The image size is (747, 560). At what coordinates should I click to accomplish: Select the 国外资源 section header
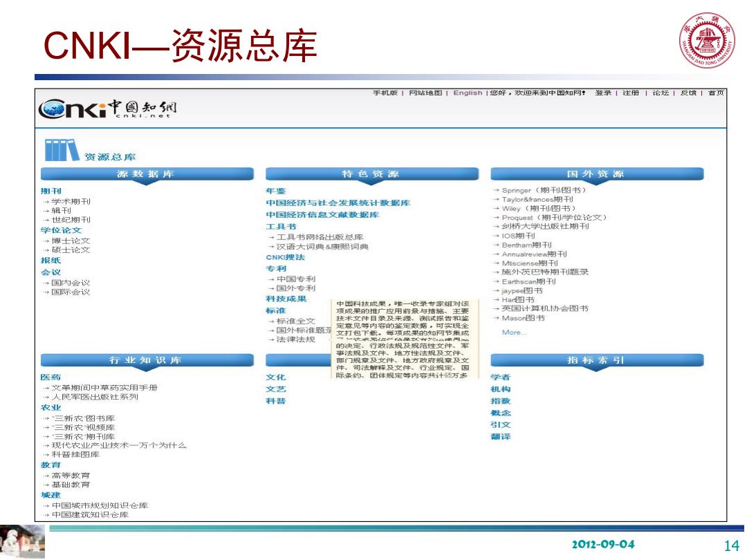[x=597, y=174]
